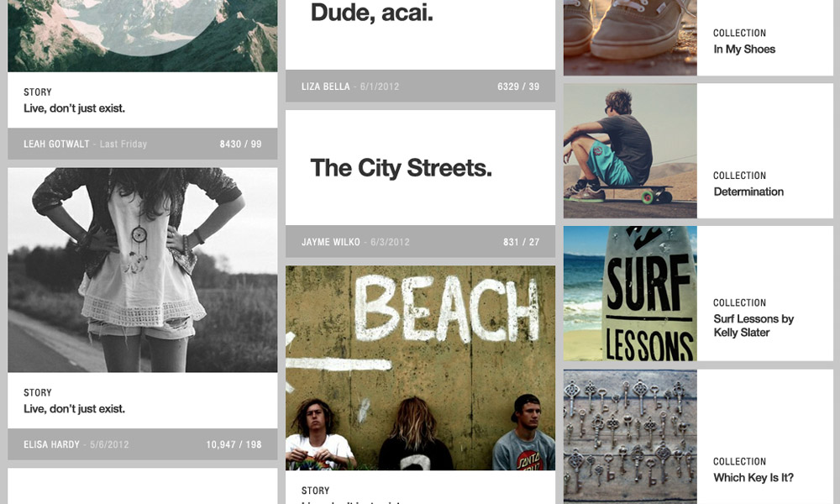Open the 'Determination' collection title
Viewport: 840px width, 504px height.
(x=748, y=192)
